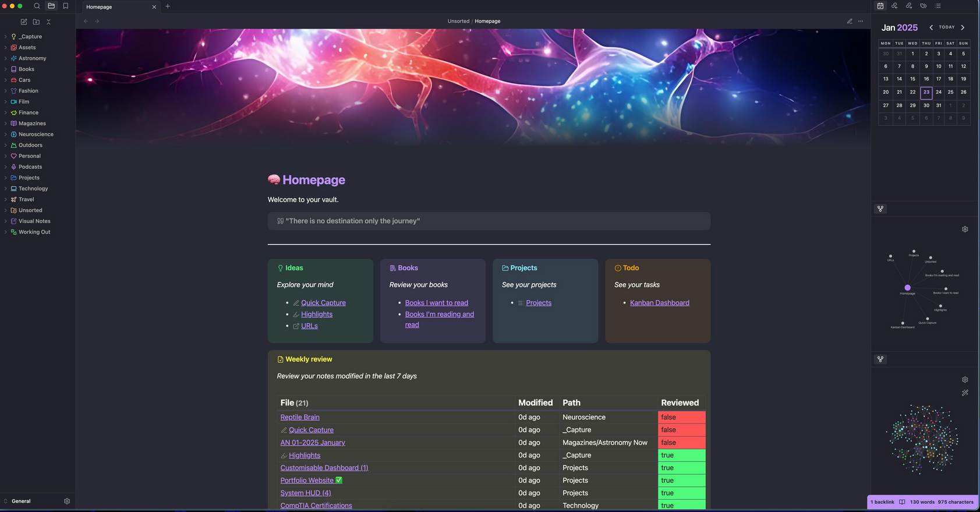Jump to TODAY in calendar
Viewport: 980px width, 512px height.
coord(947,27)
